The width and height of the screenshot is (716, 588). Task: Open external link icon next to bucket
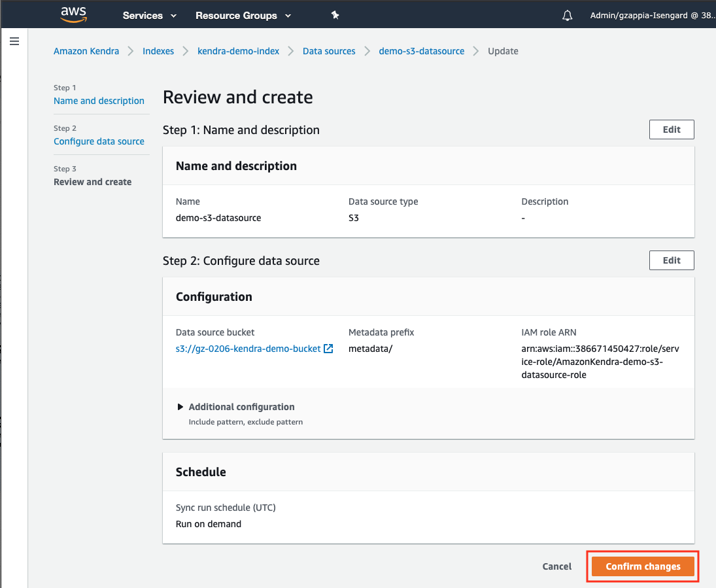(x=328, y=349)
